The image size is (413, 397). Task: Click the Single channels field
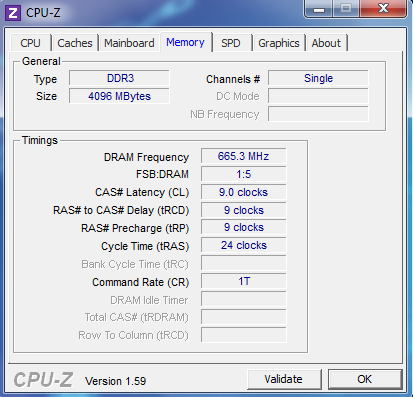click(318, 78)
